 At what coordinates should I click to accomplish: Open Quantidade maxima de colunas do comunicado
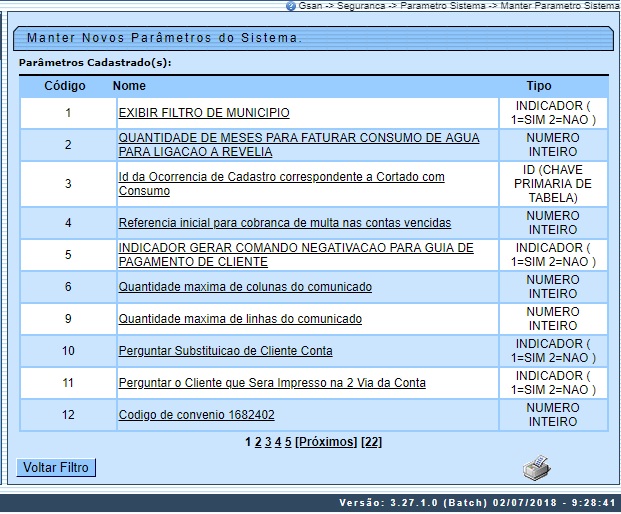(245, 287)
